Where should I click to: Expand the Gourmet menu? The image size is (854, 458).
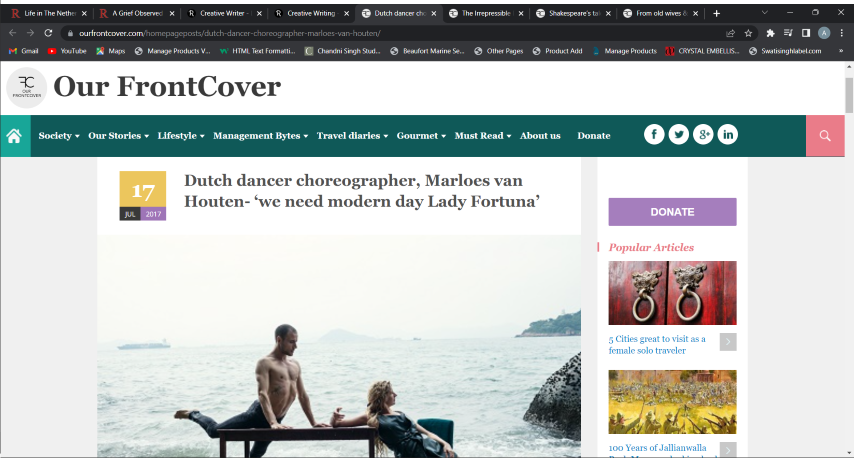pyautogui.click(x=421, y=136)
